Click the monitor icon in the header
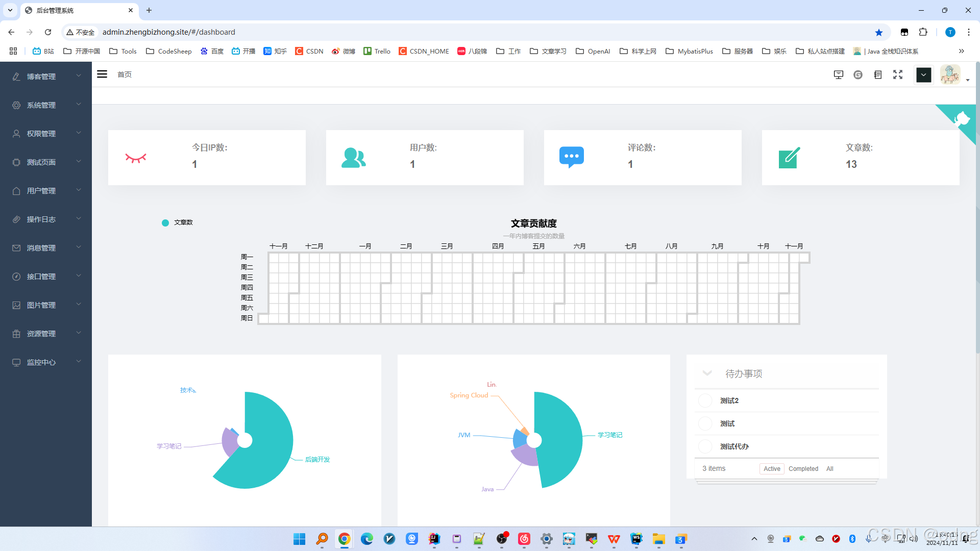Viewport: 980px width, 551px height. (x=838, y=75)
